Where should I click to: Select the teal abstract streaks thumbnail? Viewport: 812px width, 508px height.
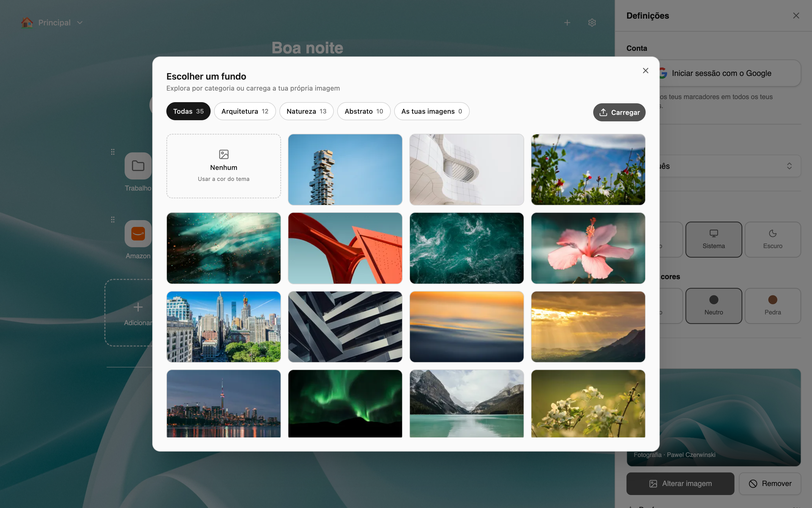coord(224,248)
